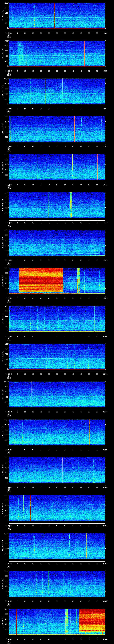Click the "11:08:00" start time label

pos(9,298)
